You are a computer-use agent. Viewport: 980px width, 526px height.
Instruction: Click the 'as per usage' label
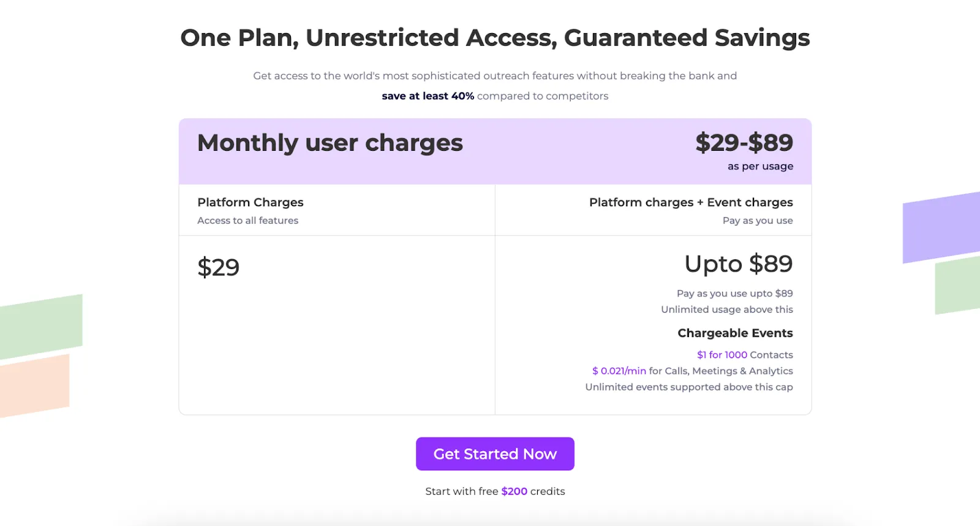[x=760, y=166]
